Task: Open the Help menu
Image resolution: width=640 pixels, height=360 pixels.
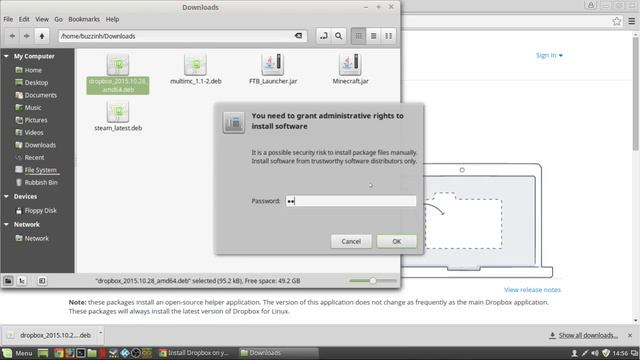Action: click(112, 19)
